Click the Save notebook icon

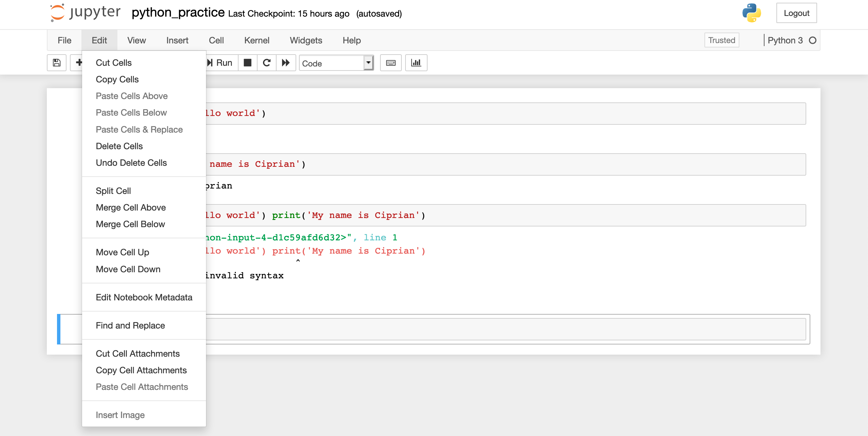57,62
